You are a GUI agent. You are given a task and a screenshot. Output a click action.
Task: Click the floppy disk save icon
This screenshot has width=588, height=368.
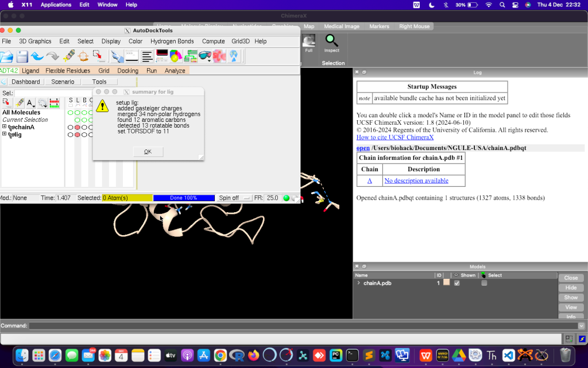tap(22, 56)
